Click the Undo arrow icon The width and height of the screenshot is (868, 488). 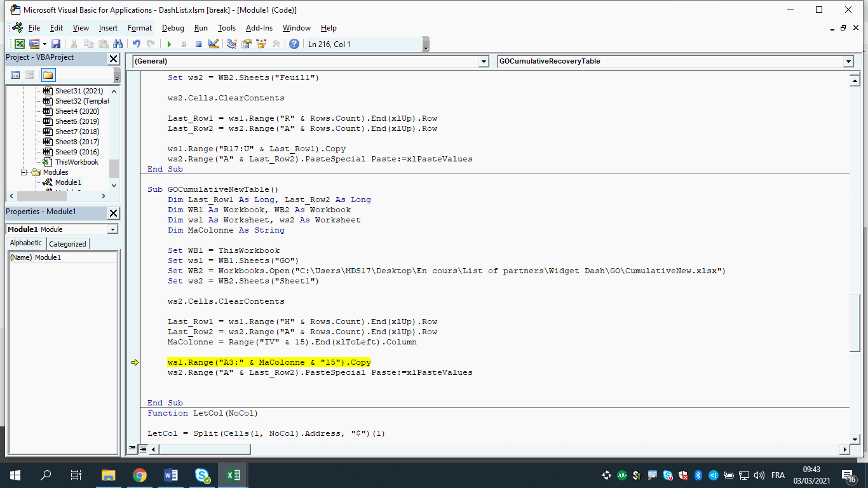click(x=136, y=44)
